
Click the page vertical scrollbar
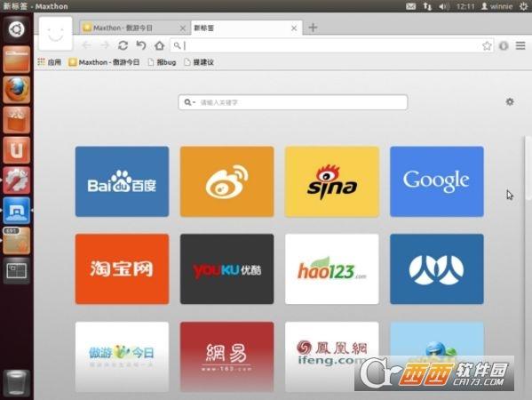(528, 168)
